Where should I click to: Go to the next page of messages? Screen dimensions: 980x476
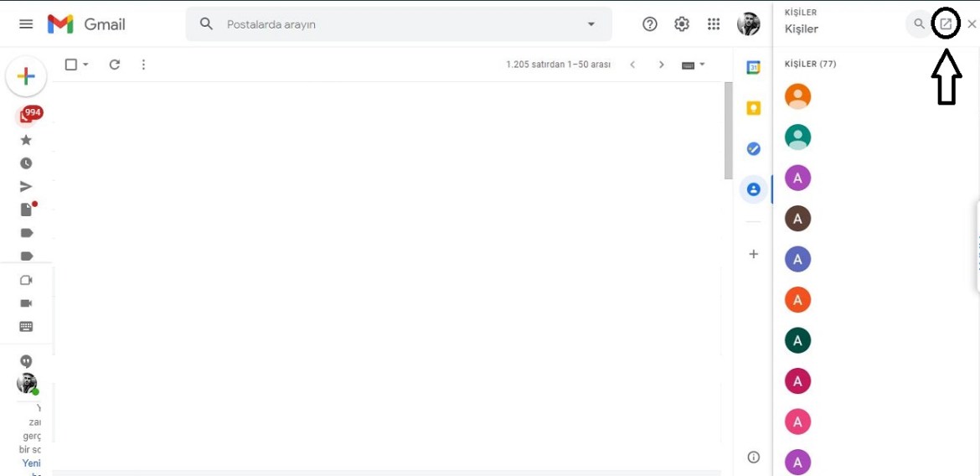click(x=662, y=65)
